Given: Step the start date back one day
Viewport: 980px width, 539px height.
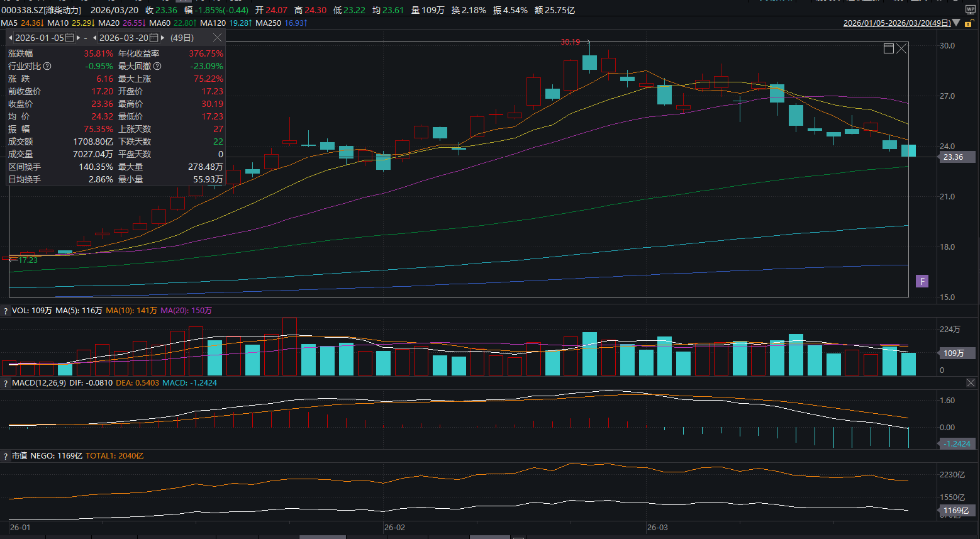Looking at the screenshot, I should coord(11,38).
